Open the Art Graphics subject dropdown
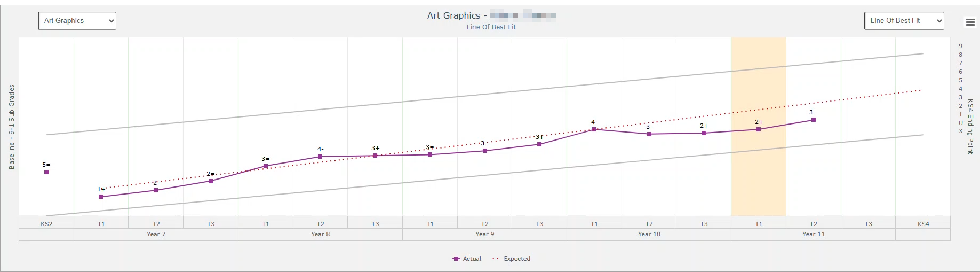Image resolution: width=980 pixels, height=272 pixels. pos(77,21)
